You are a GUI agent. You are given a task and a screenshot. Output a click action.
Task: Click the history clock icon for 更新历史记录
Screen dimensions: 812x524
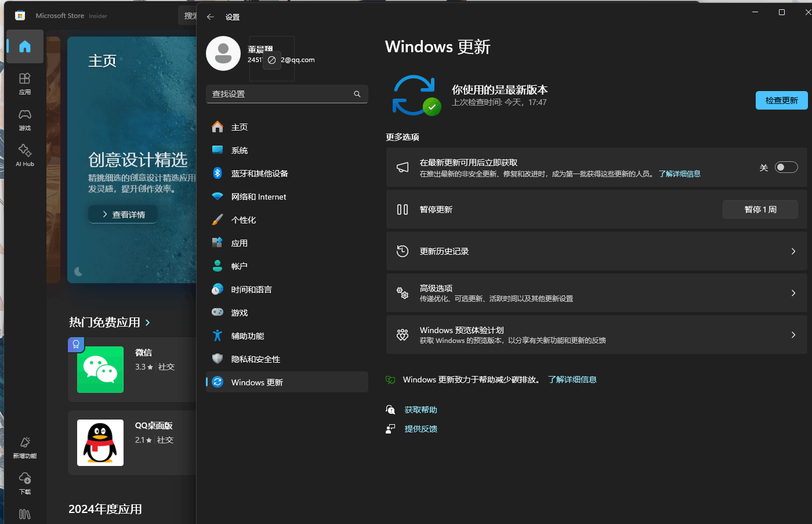[403, 251]
